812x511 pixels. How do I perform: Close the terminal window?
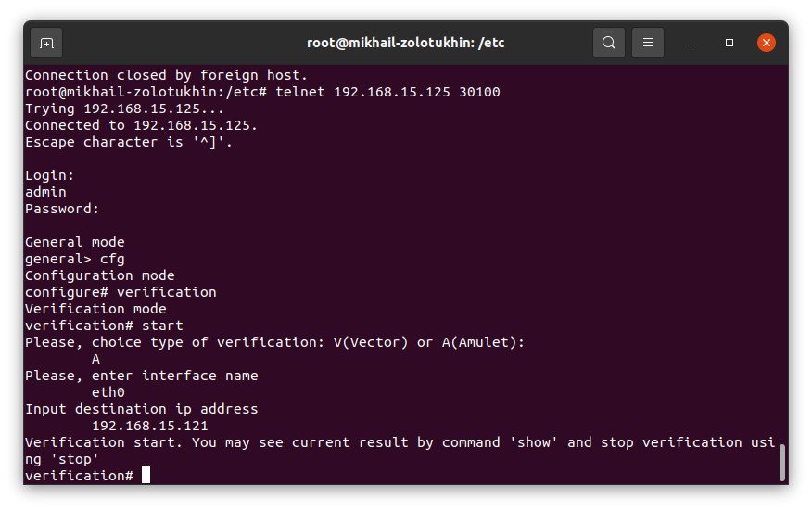pos(766,43)
